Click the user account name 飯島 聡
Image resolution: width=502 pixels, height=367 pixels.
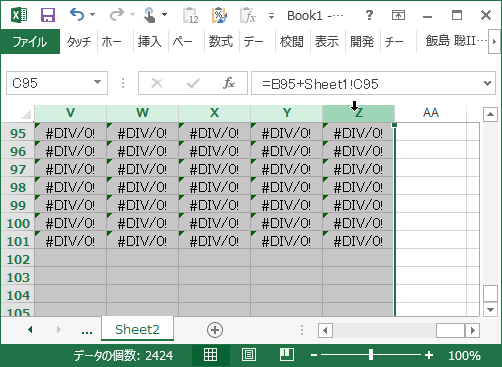[456, 41]
